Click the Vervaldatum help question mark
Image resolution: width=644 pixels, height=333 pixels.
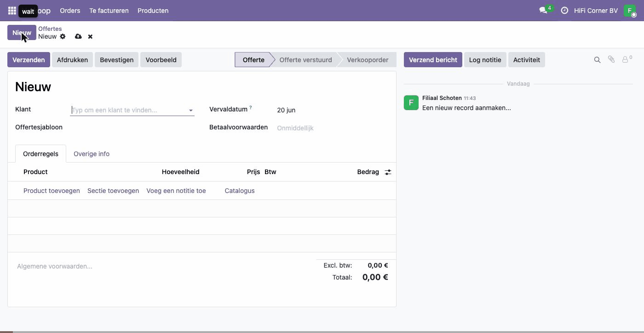pos(251,108)
